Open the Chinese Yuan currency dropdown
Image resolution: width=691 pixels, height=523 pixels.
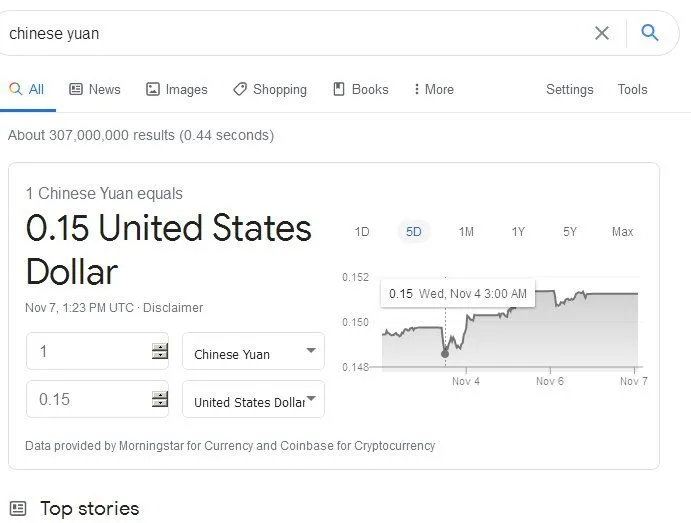[253, 352]
